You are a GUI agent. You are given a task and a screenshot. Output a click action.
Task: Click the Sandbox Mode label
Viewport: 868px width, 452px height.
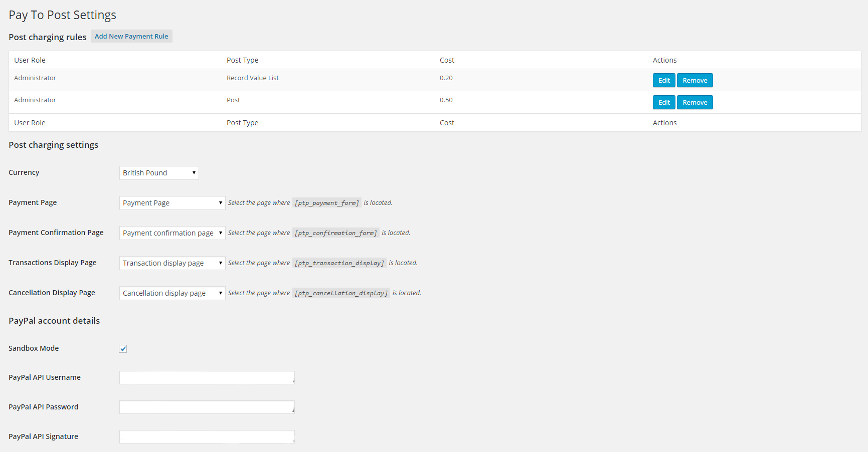34,348
